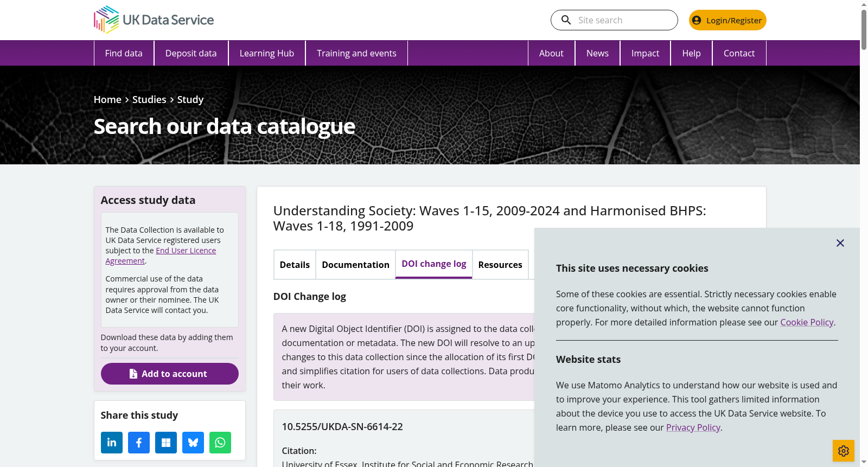Focus the Site search field
Viewport: 868px width, 467px height.
pyautogui.click(x=614, y=20)
